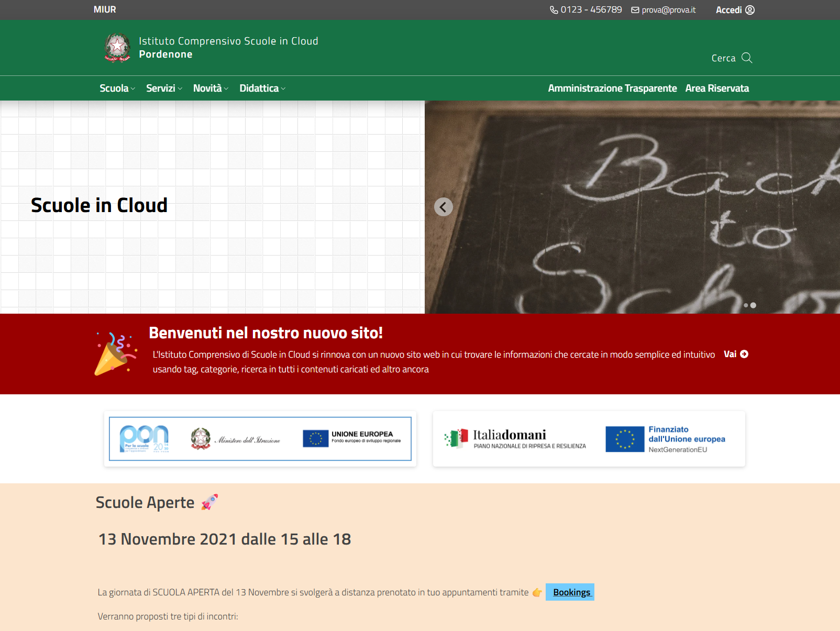This screenshot has height=631, width=840.
Task: Click the MIUR link in top bar
Action: (x=105, y=10)
